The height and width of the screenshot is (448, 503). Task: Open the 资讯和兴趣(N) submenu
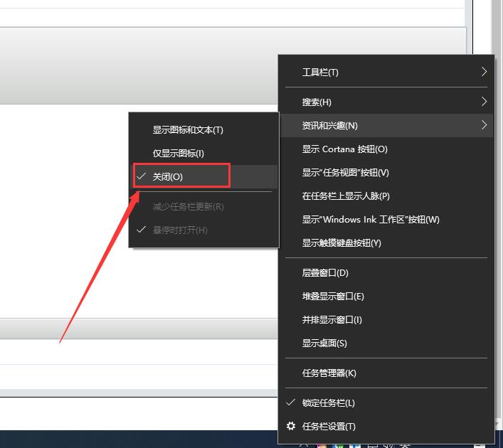385,126
